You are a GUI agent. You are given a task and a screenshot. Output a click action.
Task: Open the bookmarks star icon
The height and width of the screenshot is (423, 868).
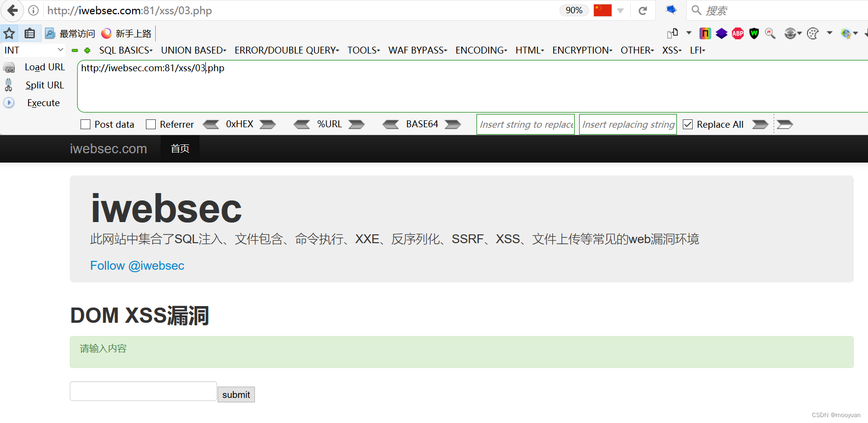point(9,33)
